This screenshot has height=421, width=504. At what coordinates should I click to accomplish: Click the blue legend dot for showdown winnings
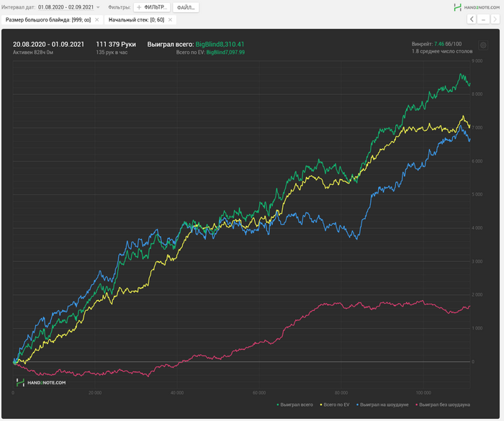pos(357,405)
